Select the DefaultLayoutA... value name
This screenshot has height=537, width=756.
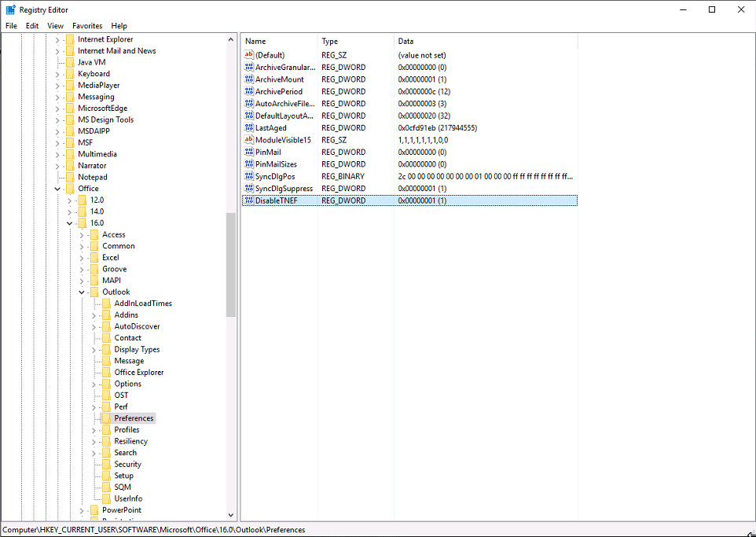(284, 116)
